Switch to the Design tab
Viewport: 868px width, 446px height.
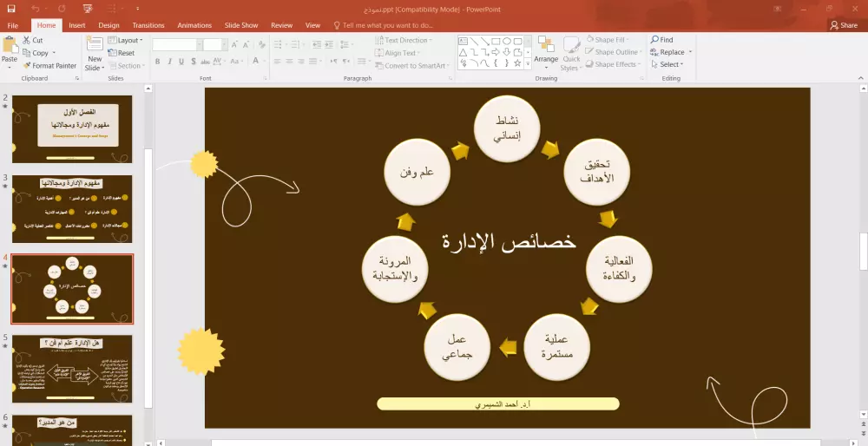(x=108, y=25)
